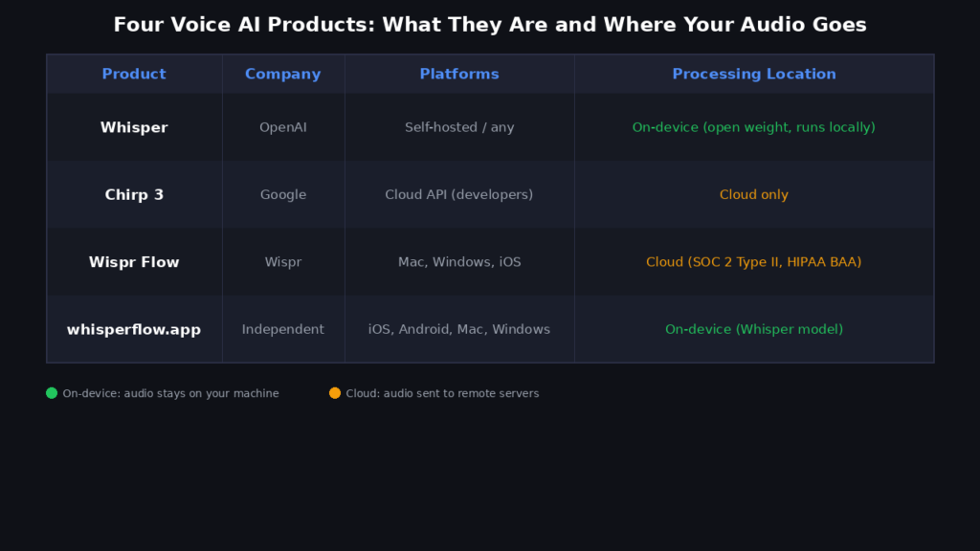This screenshot has height=551, width=980.
Task: Select the Product column header
Action: click(134, 74)
